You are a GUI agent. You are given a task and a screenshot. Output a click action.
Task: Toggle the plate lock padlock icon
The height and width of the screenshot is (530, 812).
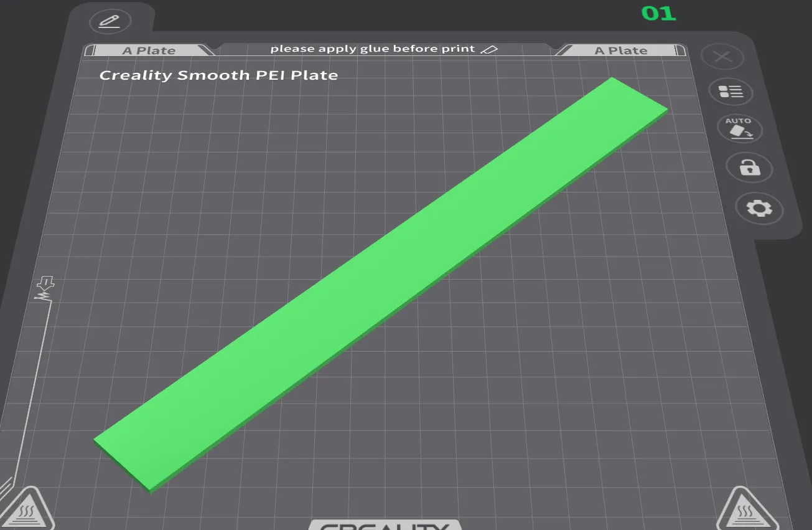click(749, 168)
